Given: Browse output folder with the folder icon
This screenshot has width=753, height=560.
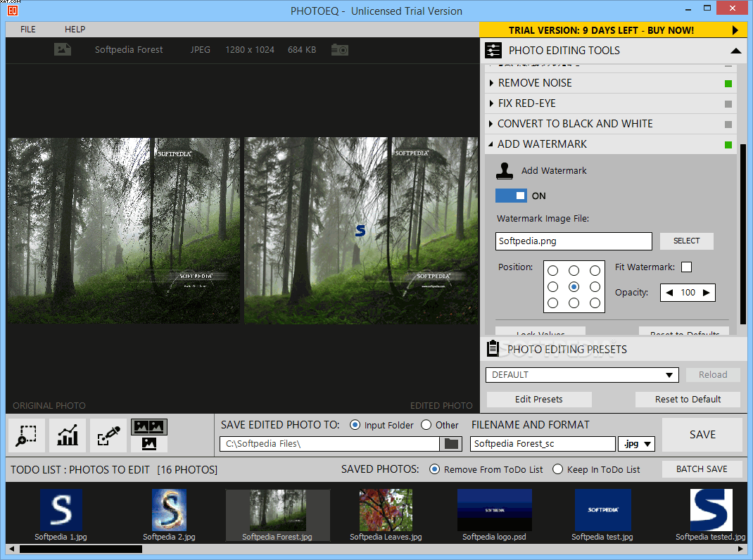Looking at the screenshot, I should point(451,444).
